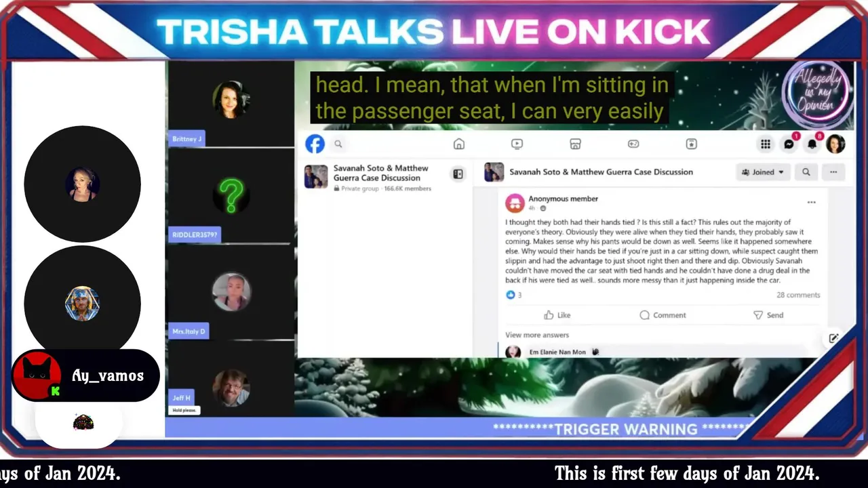Click RIDDLER3579's green question mark avatar
868x488 pixels.
[x=231, y=196]
